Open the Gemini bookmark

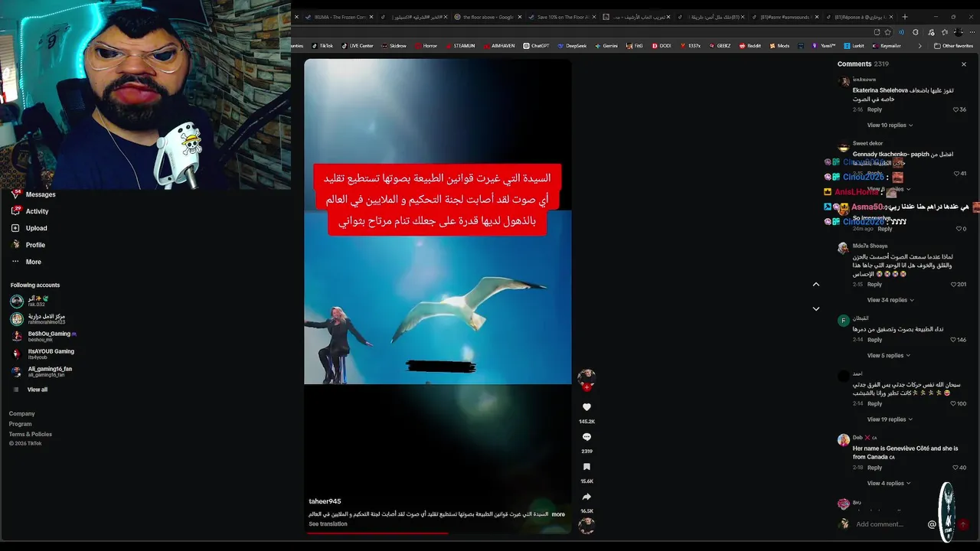606,46
